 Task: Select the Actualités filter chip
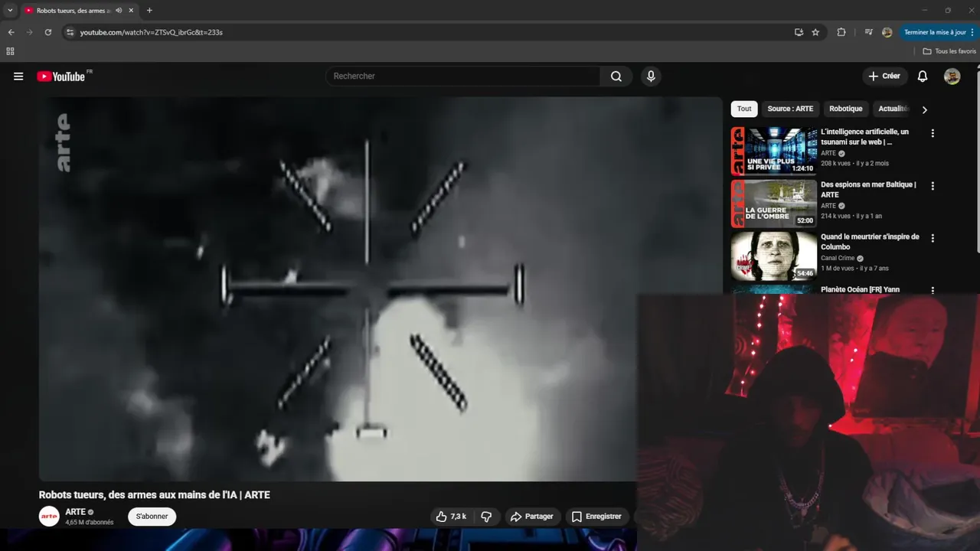tap(893, 109)
